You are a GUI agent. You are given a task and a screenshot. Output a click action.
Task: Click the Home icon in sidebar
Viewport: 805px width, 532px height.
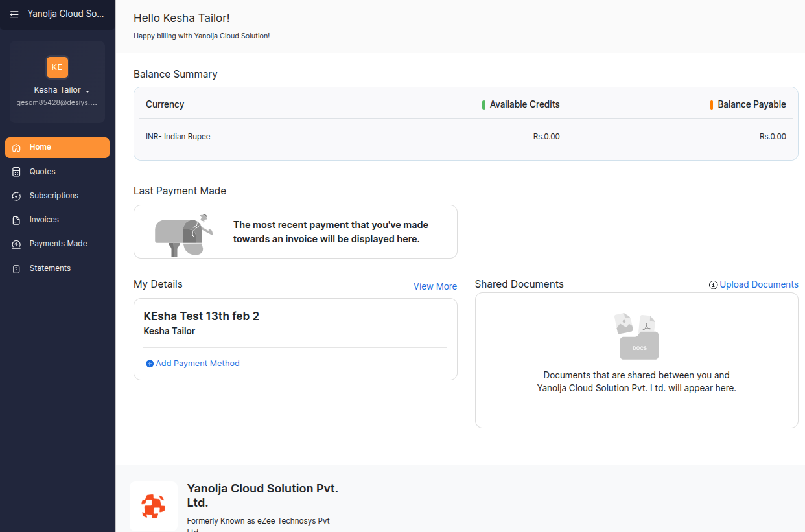17,148
